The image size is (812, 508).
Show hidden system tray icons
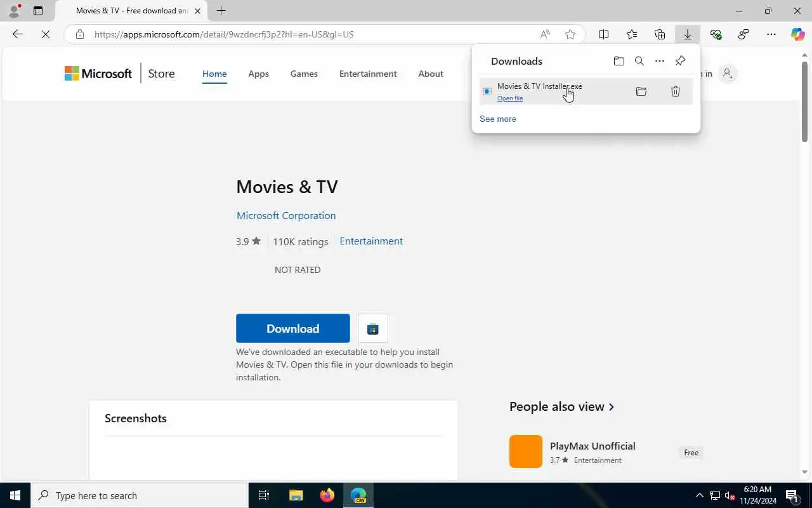pyautogui.click(x=700, y=495)
